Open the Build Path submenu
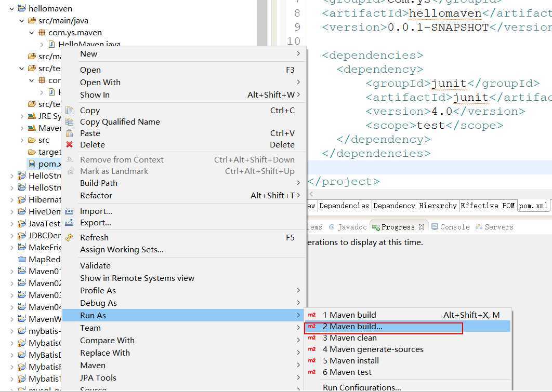 184,183
